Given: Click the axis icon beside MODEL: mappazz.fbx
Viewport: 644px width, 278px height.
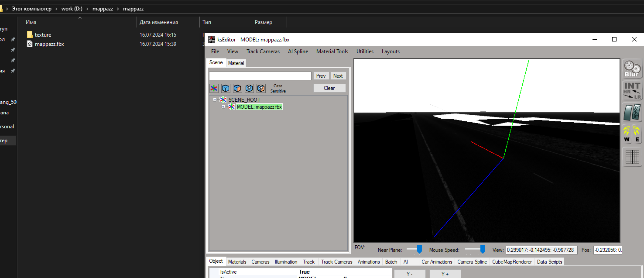Looking at the screenshot, I should tap(231, 106).
